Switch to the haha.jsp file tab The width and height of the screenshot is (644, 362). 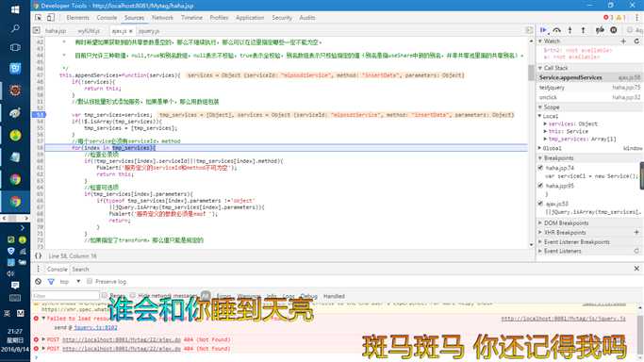[x=56, y=31]
